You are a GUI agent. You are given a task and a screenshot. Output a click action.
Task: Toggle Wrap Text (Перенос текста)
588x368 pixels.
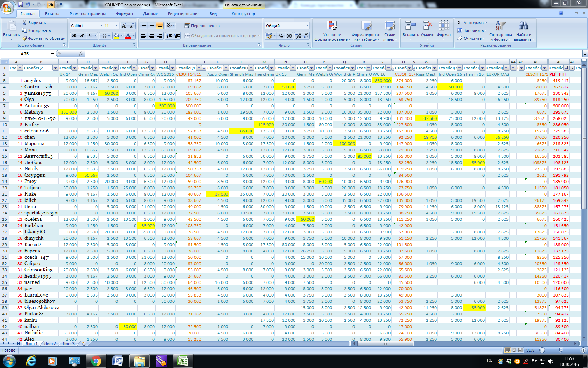click(x=202, y=26)
